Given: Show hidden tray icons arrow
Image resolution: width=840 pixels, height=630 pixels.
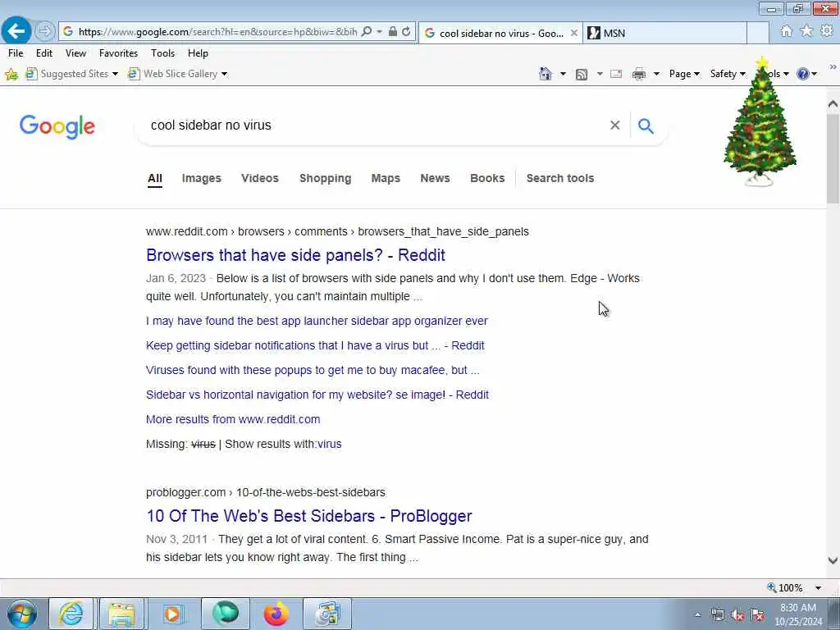Looking at the screenshot, I should tap(697, 615).
